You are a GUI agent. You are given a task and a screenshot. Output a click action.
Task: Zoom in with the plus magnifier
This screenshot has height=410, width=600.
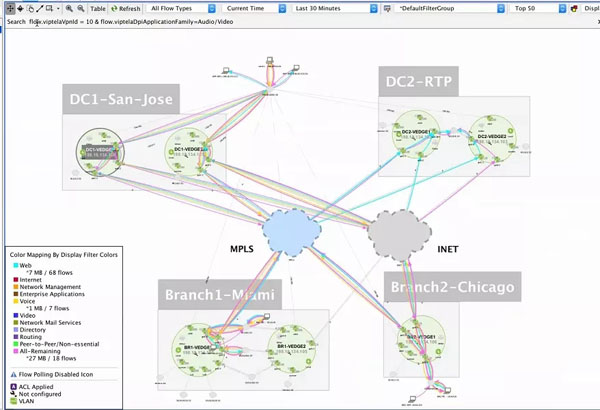[x=69, y=8]
